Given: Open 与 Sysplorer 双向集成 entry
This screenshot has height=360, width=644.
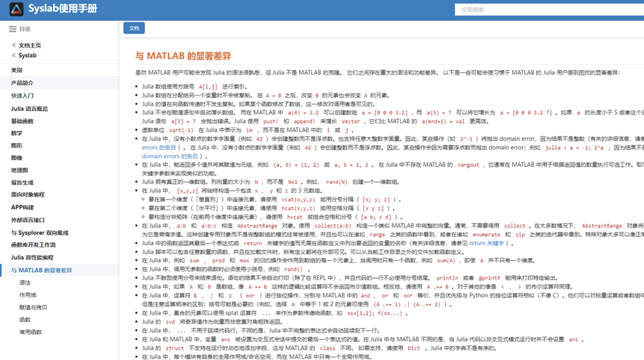Looking at the screenshot, I should point(40,233).
